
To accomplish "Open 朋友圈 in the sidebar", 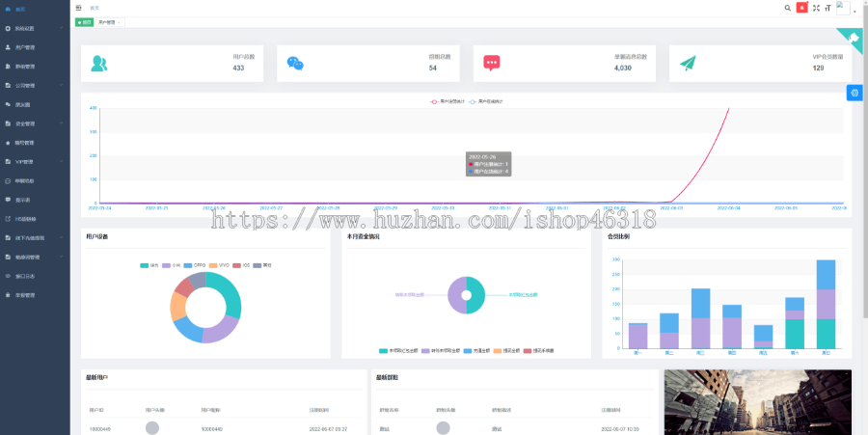I will point(35,104).
